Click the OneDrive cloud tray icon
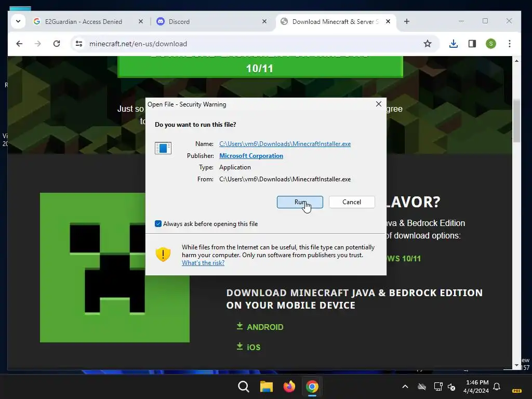 point(422,387)
